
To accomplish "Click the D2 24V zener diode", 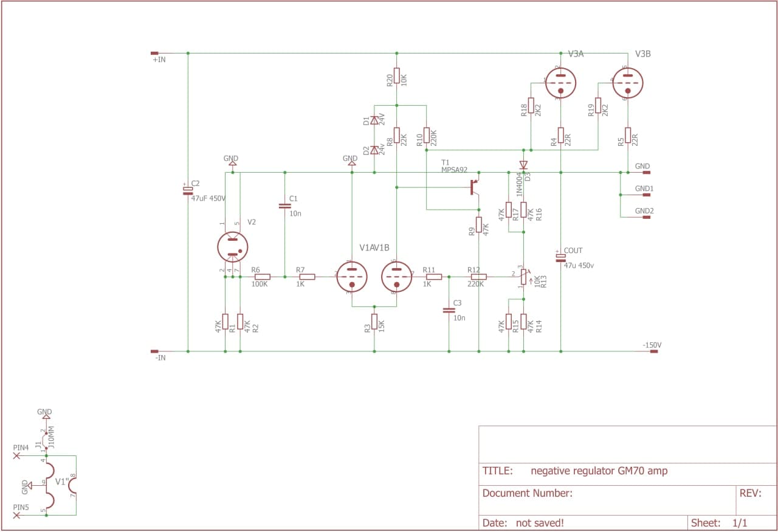I will tap(374, 150).
